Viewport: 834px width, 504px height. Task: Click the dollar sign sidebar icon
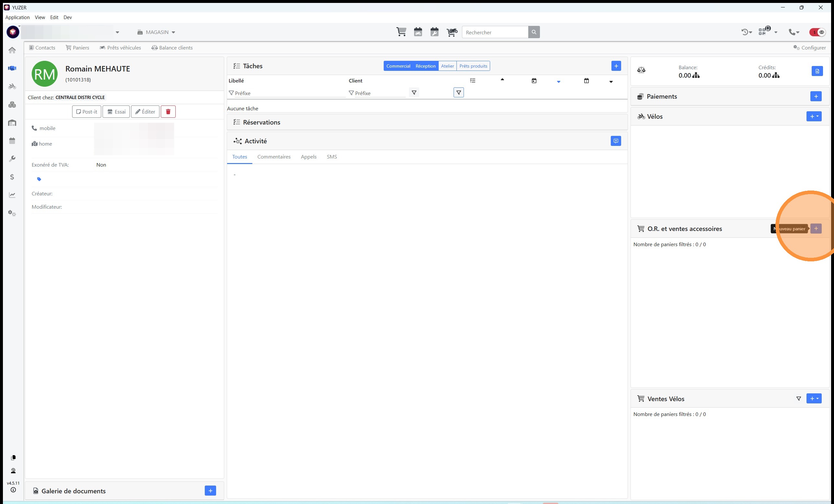(x=12, y=177)
